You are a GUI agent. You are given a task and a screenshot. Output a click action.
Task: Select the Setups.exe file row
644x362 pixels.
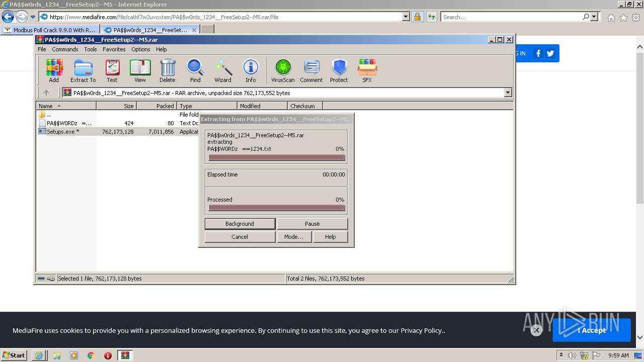118,132
